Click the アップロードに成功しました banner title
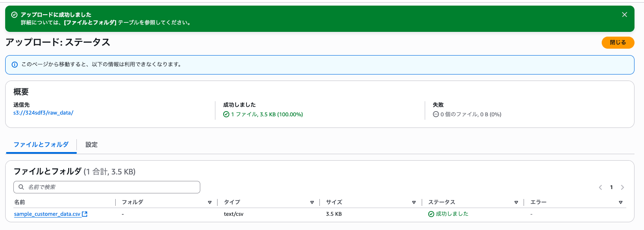 (x=56, y=15)
